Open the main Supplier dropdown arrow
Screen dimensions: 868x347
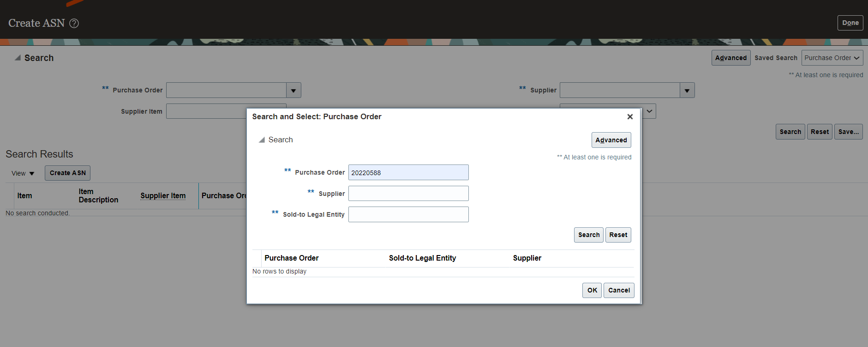tap(687, 90)
